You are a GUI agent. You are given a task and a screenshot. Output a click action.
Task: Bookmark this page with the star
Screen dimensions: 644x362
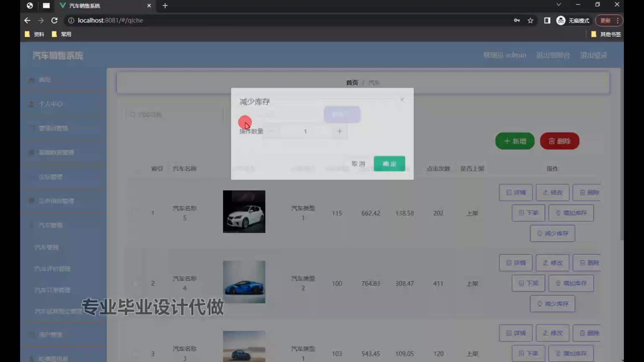click(x=530, y=20)
